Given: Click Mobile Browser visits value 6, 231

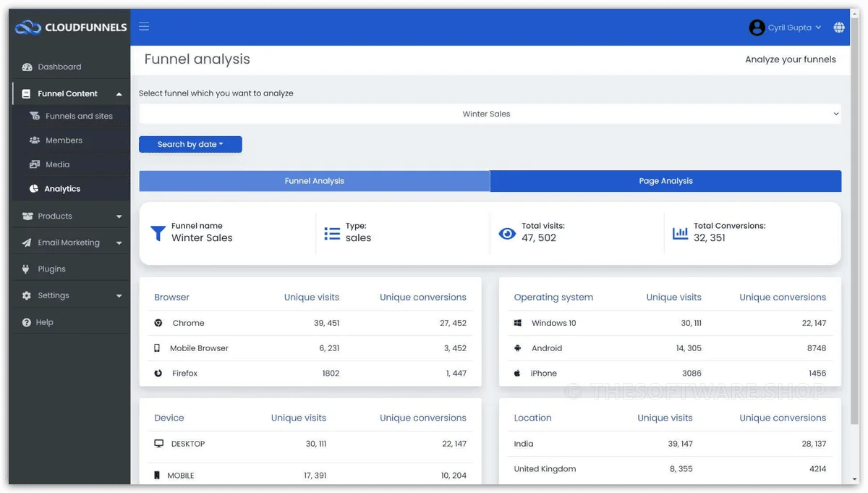Looking at the screenshot, I should tap(329, 348).
